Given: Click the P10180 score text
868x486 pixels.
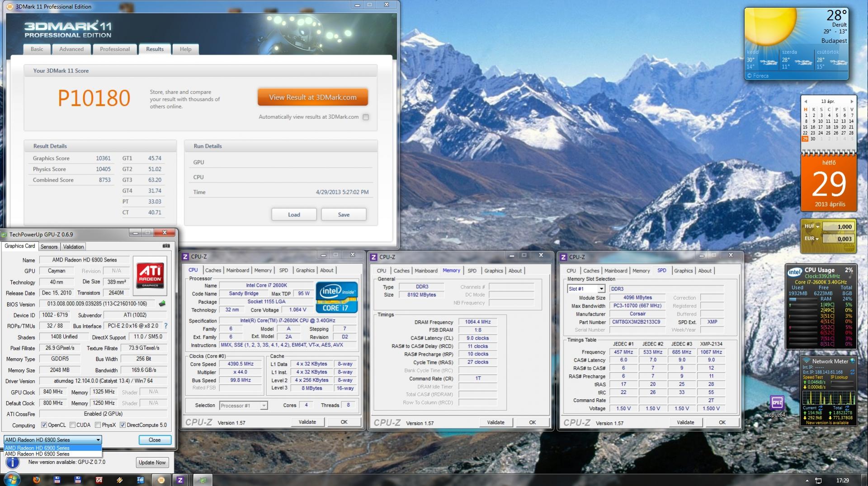Looking at the screenshot, I should 94,98.
